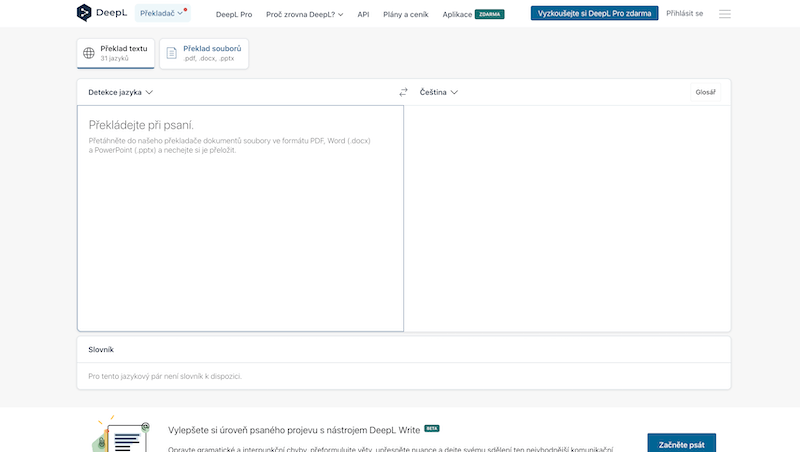Open the Proč zrovna DeepL? menu
Screen dimensions: 800x452
[x=304, y=15]
